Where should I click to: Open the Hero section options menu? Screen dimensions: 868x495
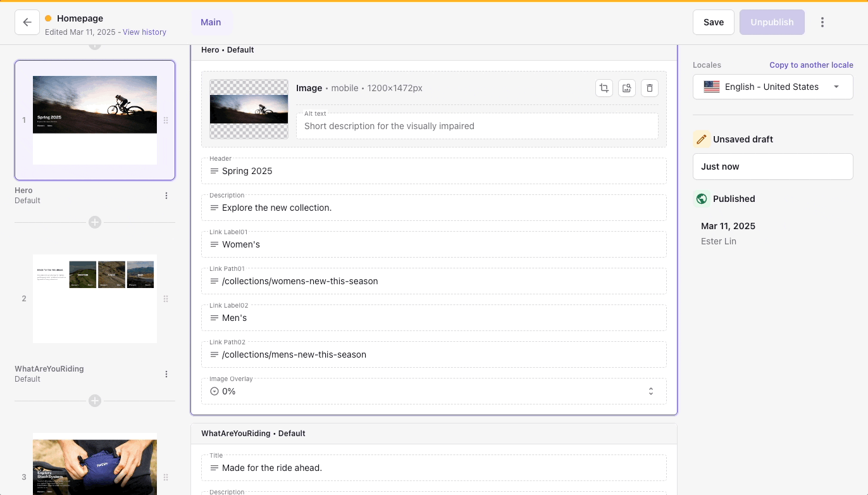(166, 196)
